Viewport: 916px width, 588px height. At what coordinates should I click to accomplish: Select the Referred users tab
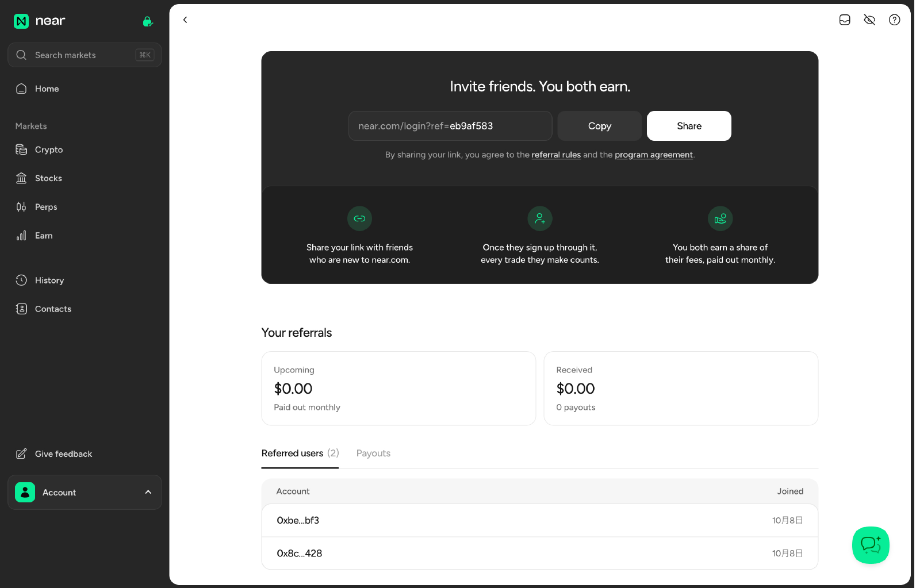(x=300, y=453)
